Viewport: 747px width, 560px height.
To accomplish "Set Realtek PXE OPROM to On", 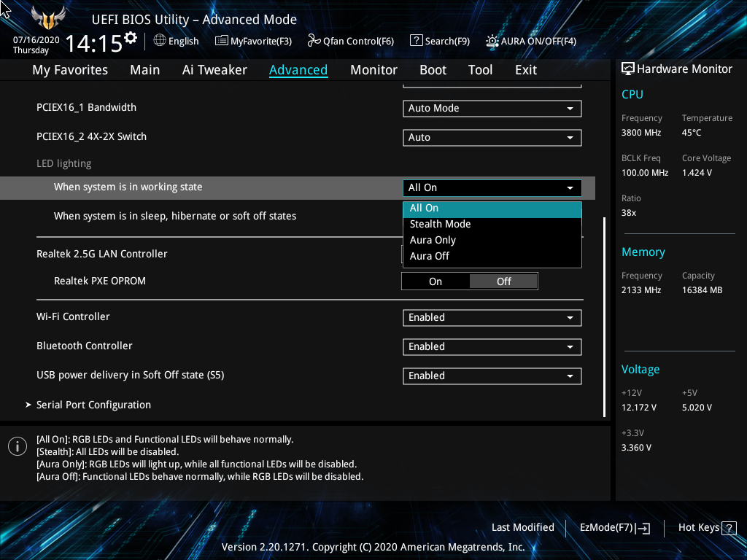I will click(x=436, y=281).
